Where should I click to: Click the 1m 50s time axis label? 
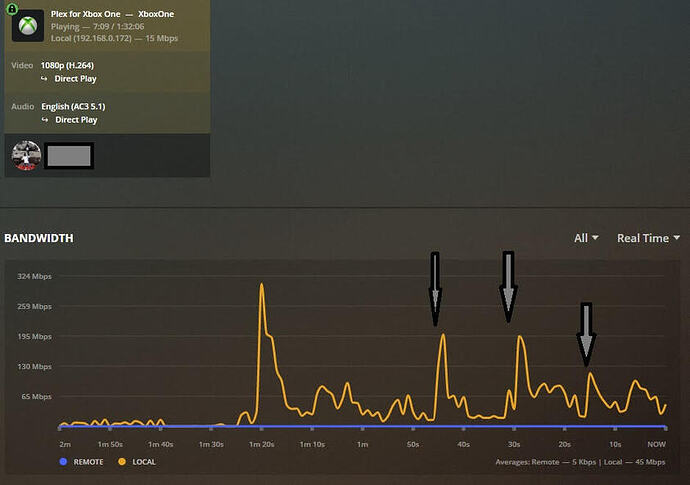(x=110, y=445)
